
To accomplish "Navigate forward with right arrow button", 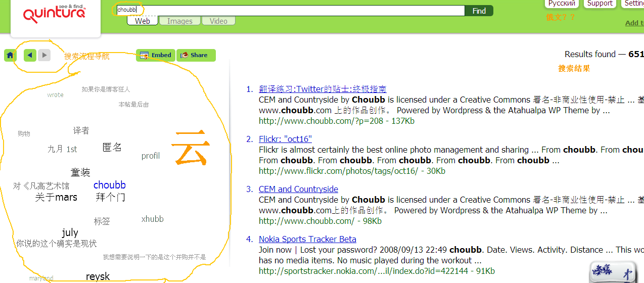I will 44,55.
